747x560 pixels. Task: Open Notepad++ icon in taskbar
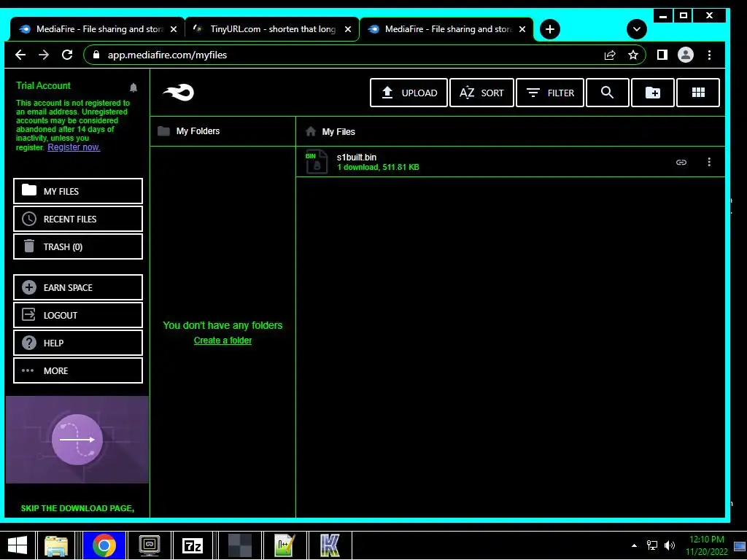(285, 545)
